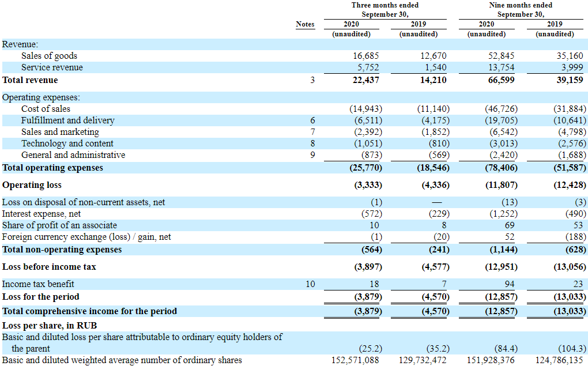The height and width of the screenshot is (366, 588).
Task: Open note 6 for Fulfillment and delivery
Action: (312, 120)
